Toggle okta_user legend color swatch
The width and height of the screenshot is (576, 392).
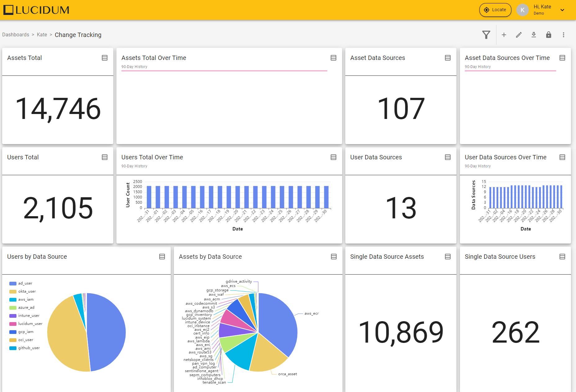pyautogui.click(x=13, y=291)
